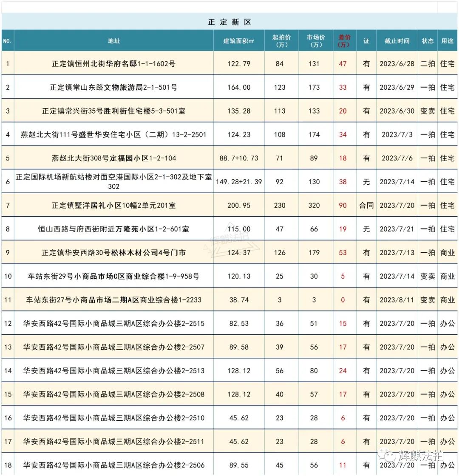
Task: Click the 空港国际小区2-1-302 address cell
Action: pyautogui.click(x=113, y=182)
